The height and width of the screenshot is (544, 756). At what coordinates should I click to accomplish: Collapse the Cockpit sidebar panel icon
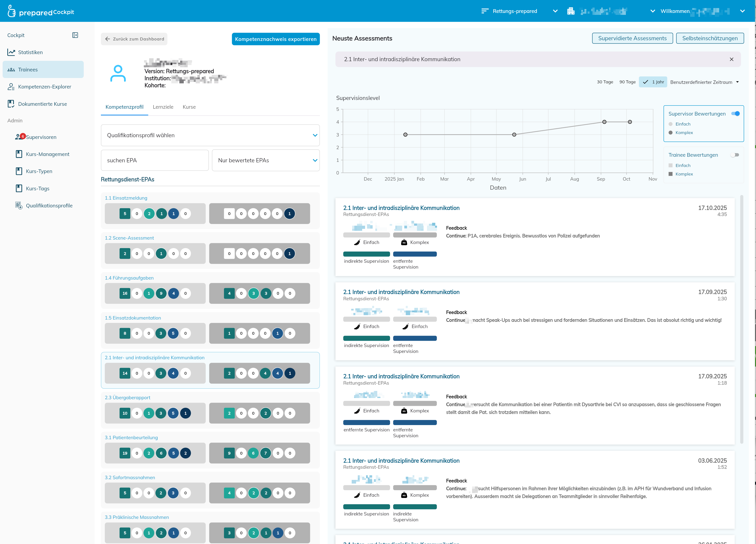pos(75,35)
